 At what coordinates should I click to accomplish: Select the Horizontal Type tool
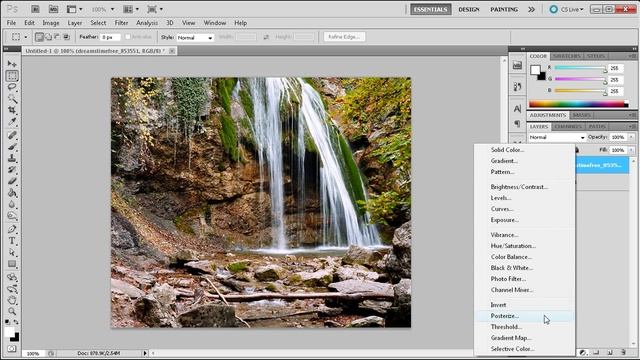click(x=12, y=241)
